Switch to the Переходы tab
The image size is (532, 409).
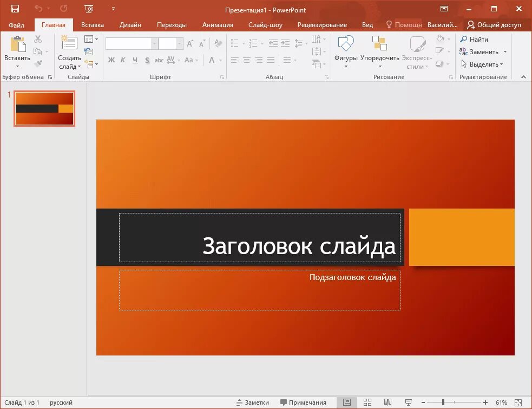(172, 25)
